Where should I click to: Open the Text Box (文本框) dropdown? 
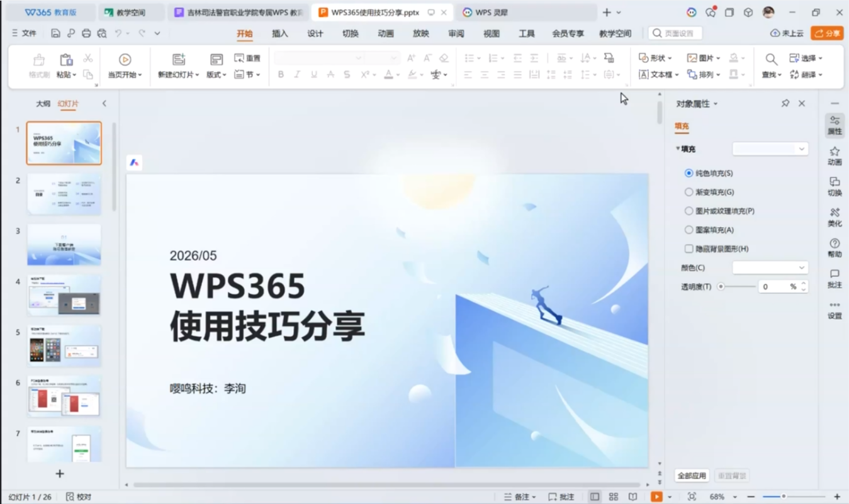click(x=659, y=74)
